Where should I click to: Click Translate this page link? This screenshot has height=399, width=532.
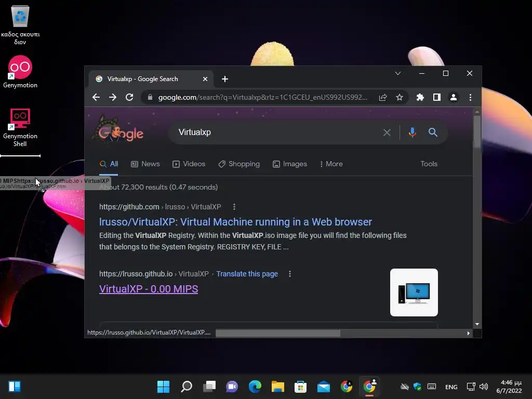click(247, 274)
